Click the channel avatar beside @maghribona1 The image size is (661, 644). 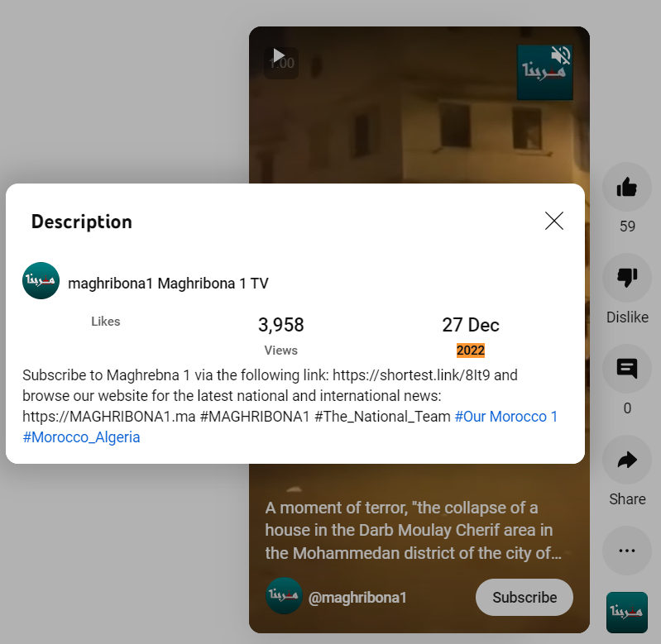284,595
